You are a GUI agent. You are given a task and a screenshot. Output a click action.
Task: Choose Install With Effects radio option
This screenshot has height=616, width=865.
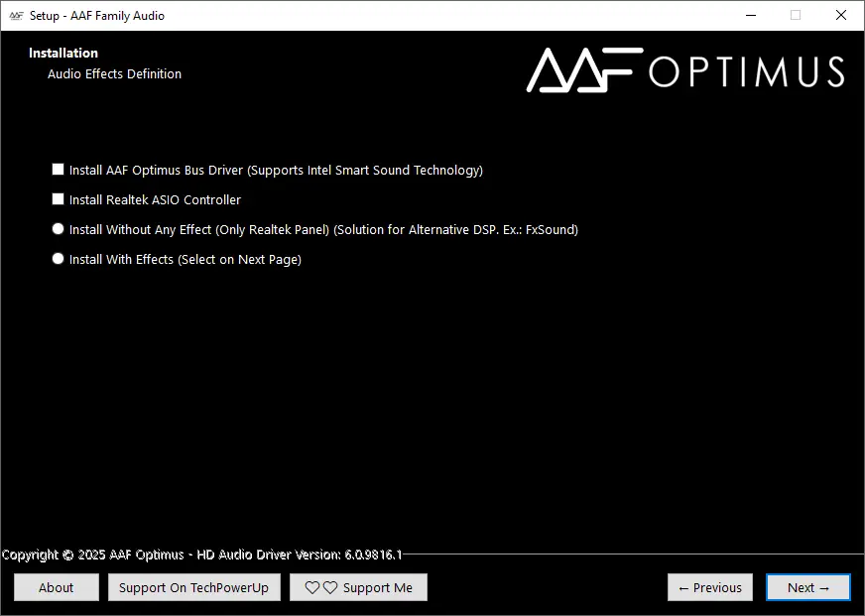[x=58, y=259]
